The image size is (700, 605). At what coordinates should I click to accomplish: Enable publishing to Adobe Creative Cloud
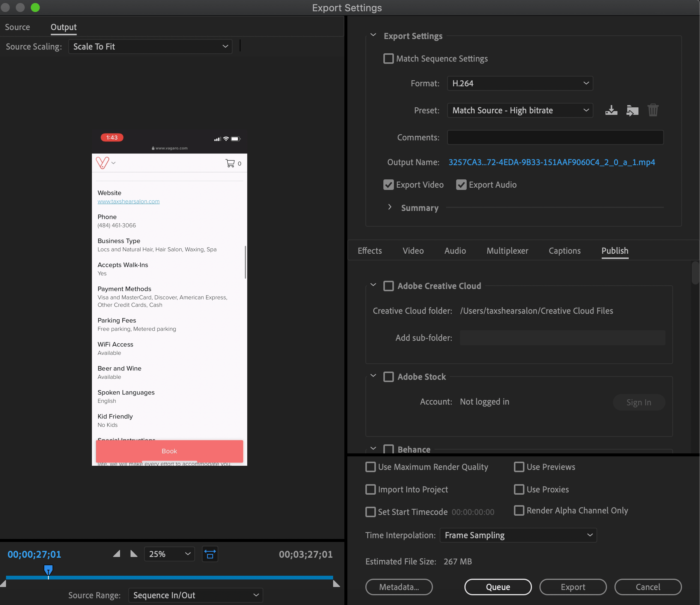coord(389,286)
